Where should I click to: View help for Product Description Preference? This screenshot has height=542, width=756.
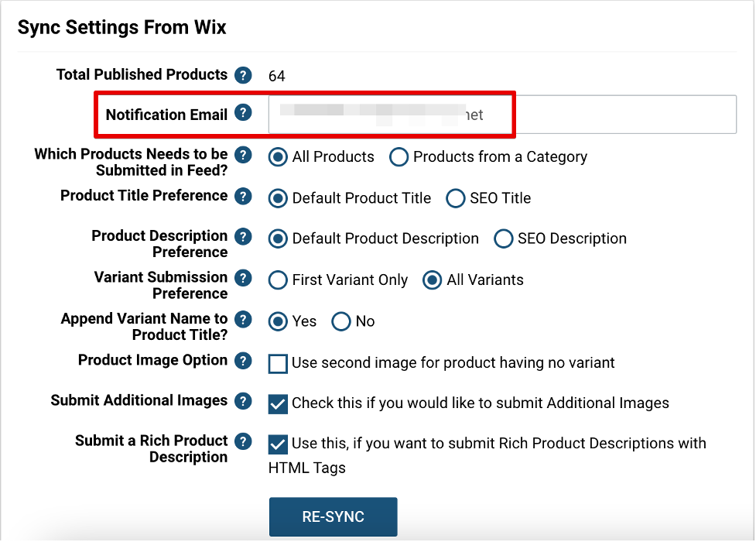pyautogui.click(x=243, y=236)
